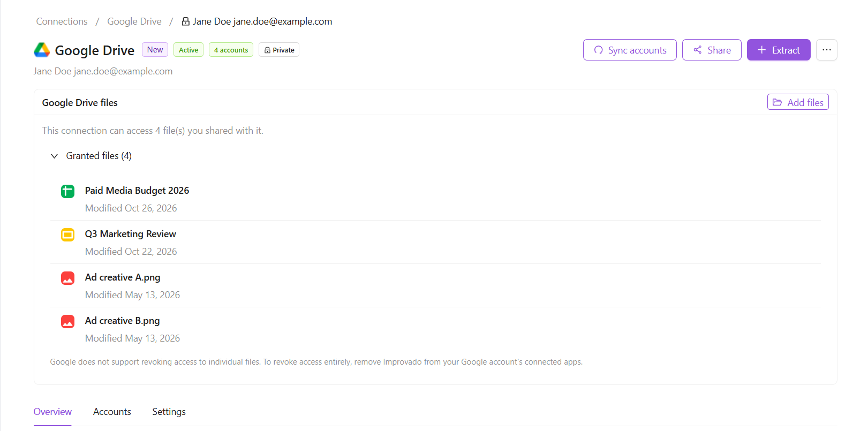Go to Google Drive in breadcrumb
This screenshot has width=868, height=431.
click(x=134, y=21)
